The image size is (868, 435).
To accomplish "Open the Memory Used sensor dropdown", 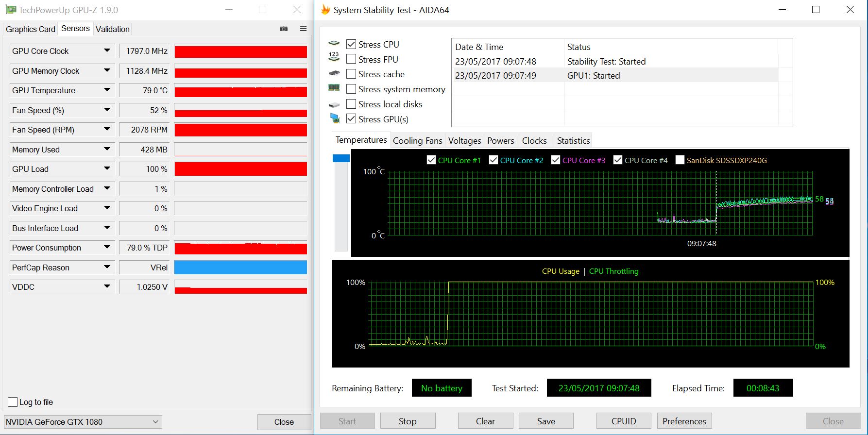I will coord(107,150).
